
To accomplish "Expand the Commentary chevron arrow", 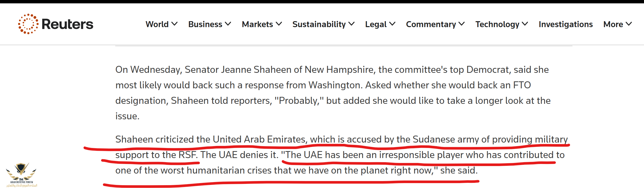I will click(x=462, y=24).
